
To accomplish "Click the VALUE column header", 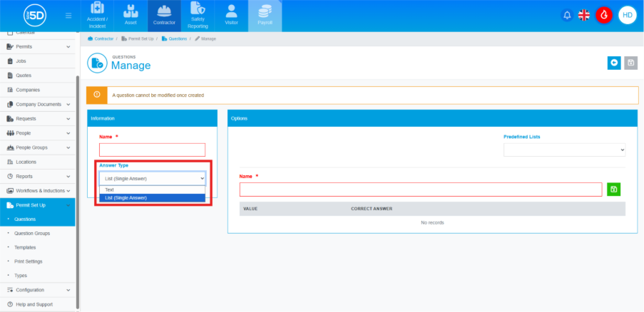I will [x=250, y=209].
